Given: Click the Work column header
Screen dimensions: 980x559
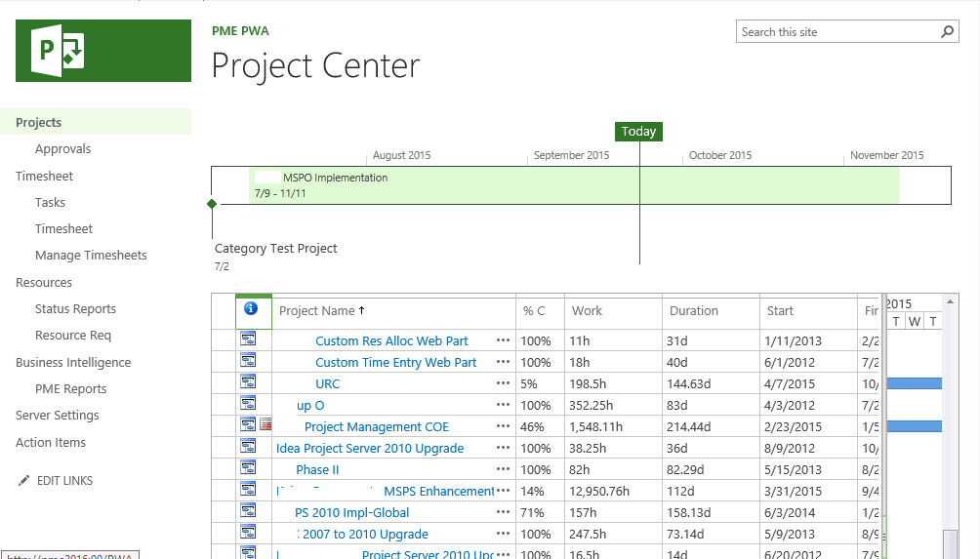Looking at the screenshot, I should pyautogui.click(x=587, y=310).
